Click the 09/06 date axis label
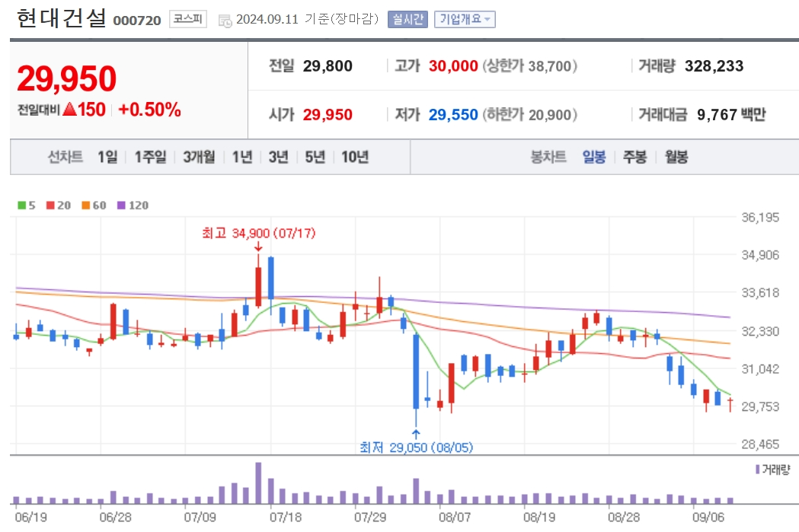The width and height of the screenshot is (799, 532). [708, 518]
